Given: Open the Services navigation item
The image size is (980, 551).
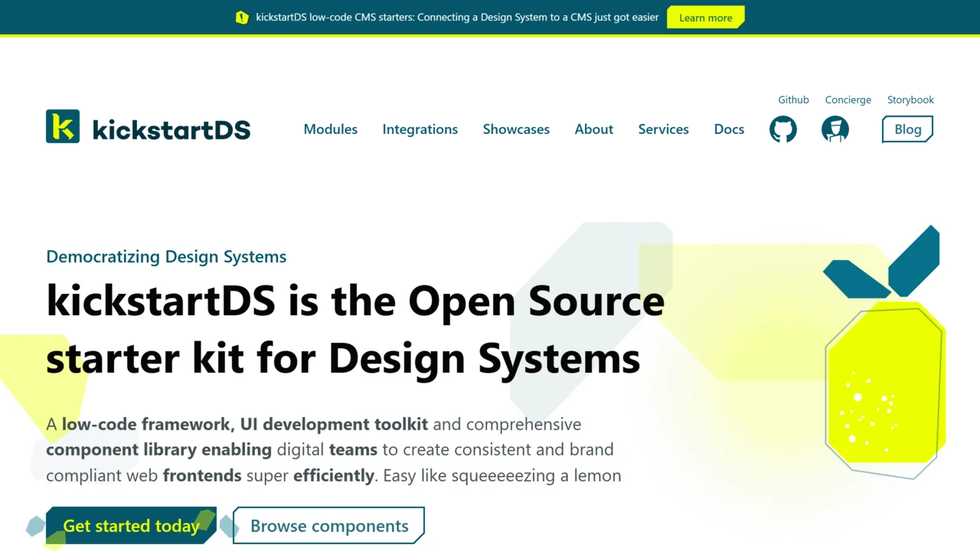Looking at the screenshot, I should [x=664, y=129].
